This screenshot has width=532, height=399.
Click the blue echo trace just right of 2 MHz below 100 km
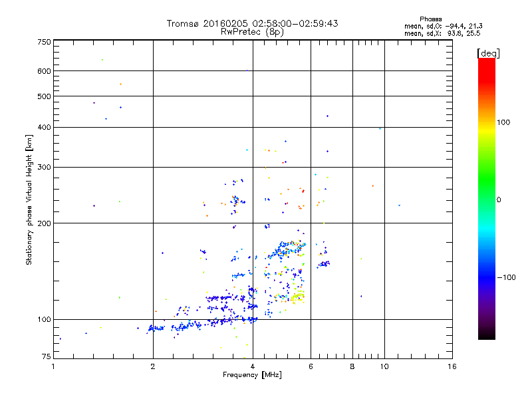pos(156,328)
